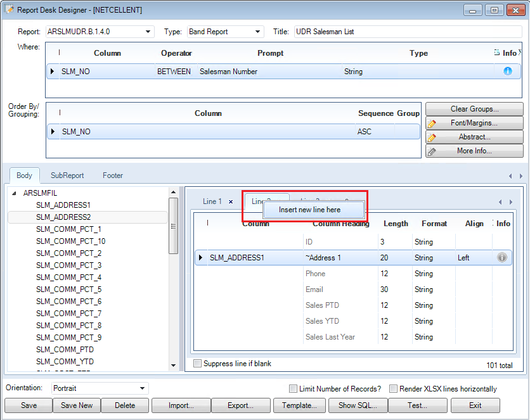The height and width of the screenshot is (420, 530).
Task: Click the field list scrollbar thumb
Action: [x=174, y=226]
